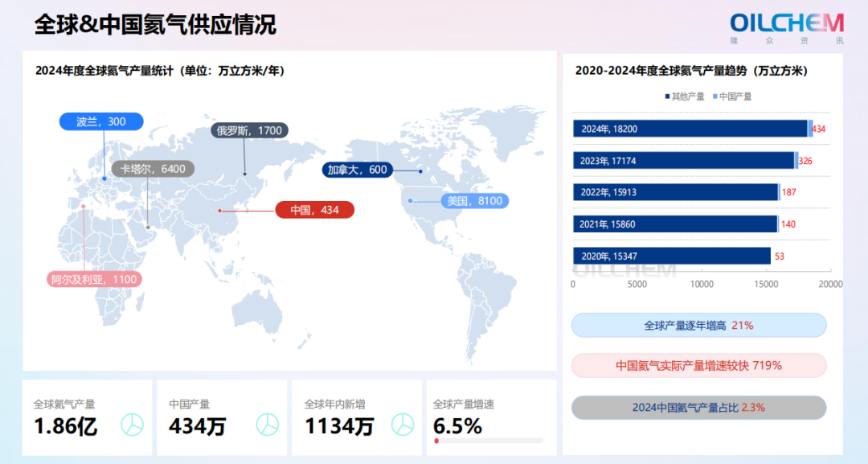Click the OILCHEM logo
Image resolution: width=868 pixels, height=464 pixels.
coord(787,28)
